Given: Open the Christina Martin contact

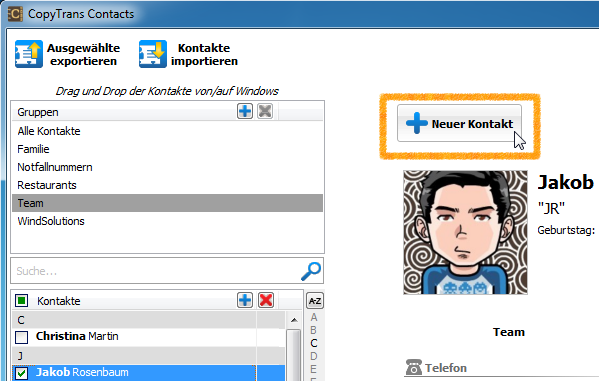Looking at the screenshot, I should pyautogui.click(x=149, y=337).
